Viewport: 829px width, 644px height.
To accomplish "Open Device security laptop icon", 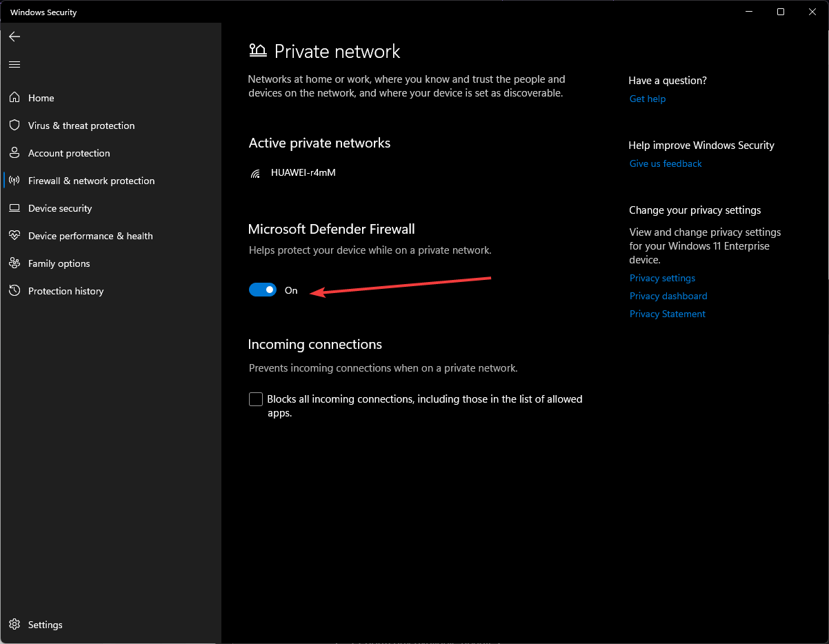I will tap(14, 208).
